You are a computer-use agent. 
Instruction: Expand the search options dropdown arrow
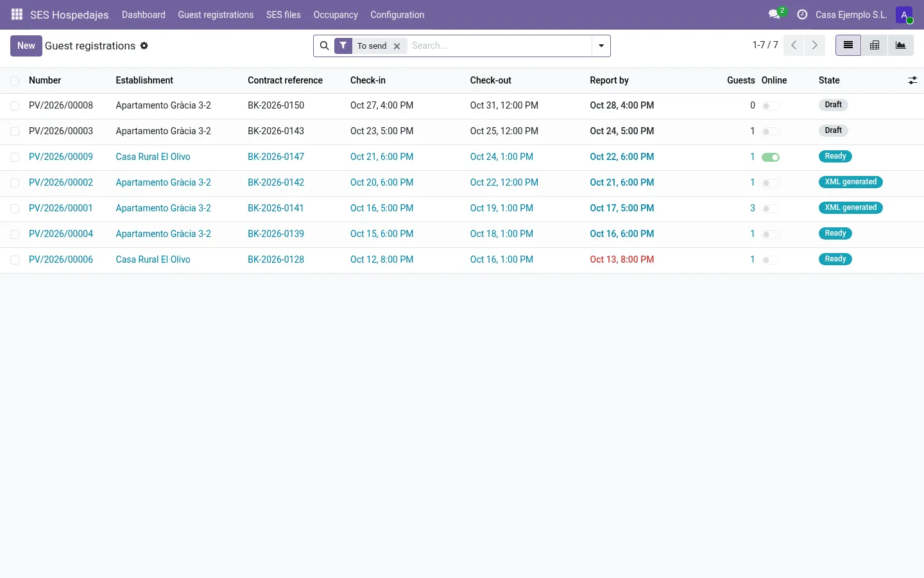click(601, 46)
